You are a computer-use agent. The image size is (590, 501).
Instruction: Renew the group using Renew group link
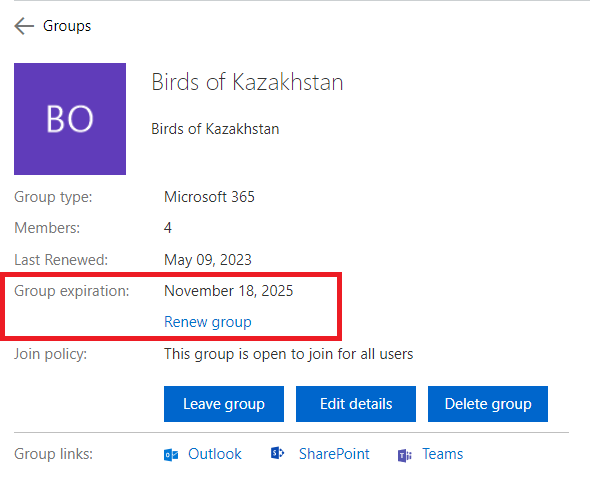coord(208,322)
